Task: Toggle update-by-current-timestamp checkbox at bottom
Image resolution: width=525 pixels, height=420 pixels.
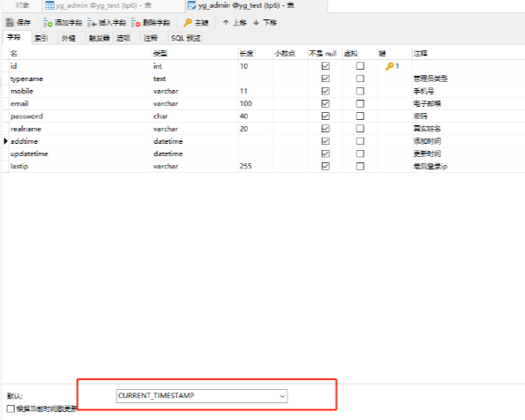Action: coord(11,409)
